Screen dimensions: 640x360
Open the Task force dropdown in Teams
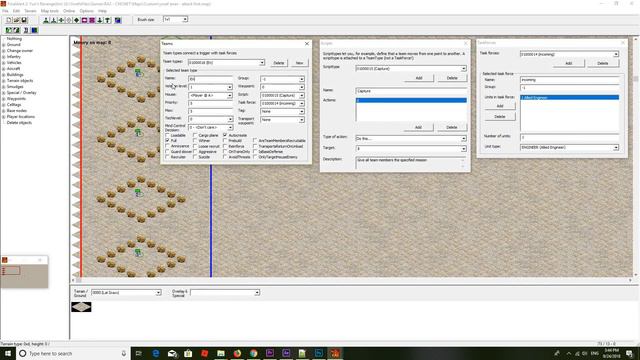pos(301,104)
